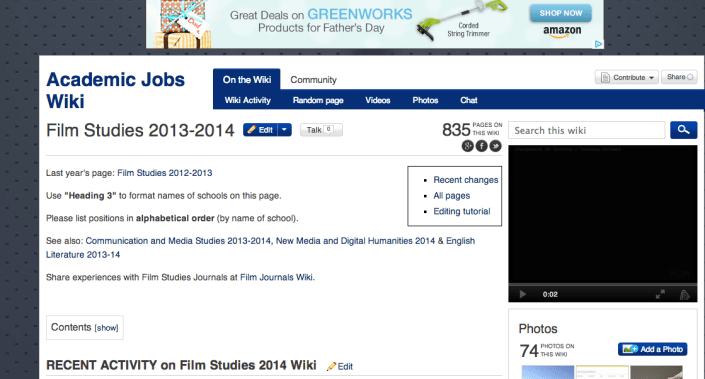Click the Share button

coord(679,77)
